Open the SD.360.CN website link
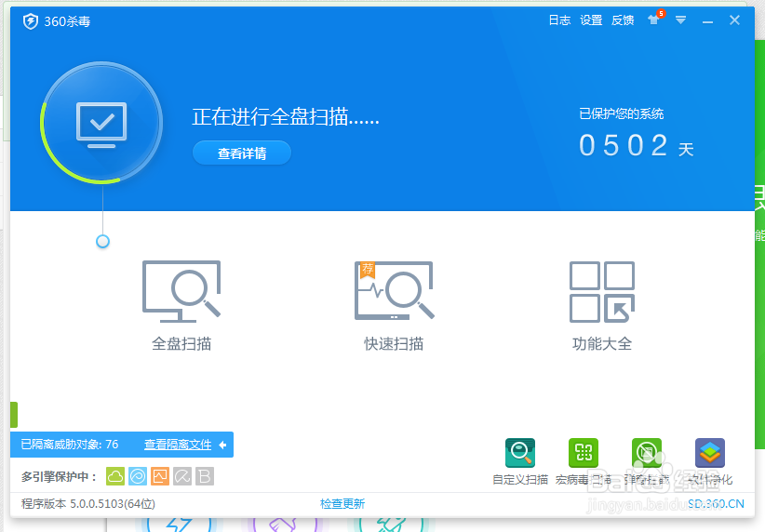Viewport: 765px width, 532px height. [x=716, y=504]
